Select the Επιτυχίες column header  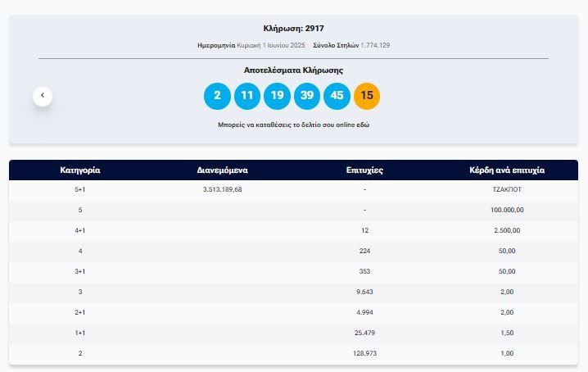[364, 170]
